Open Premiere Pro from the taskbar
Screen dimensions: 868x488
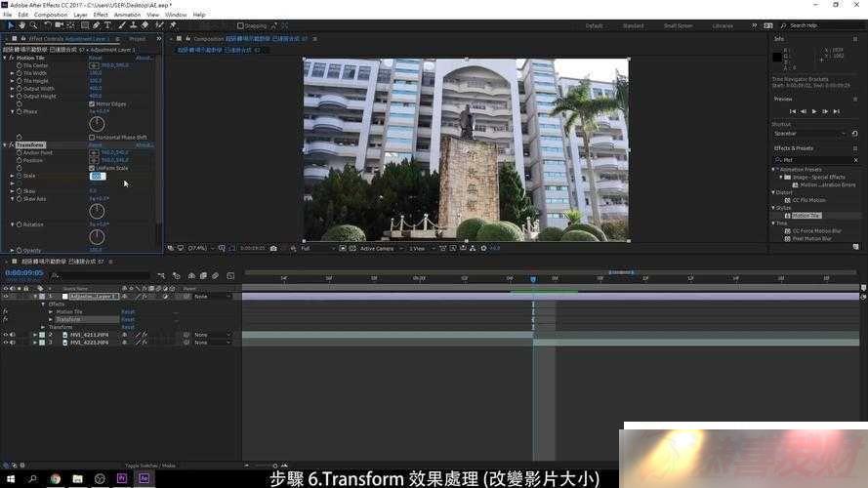click(122, 478)
